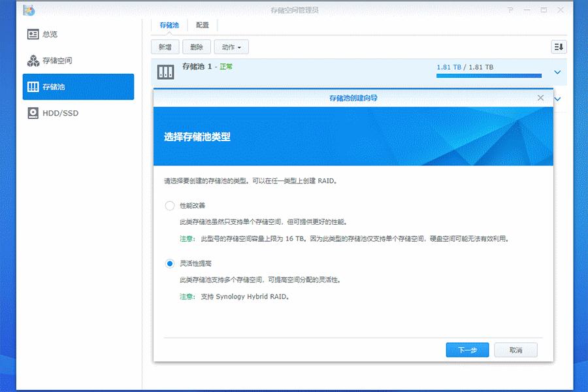Collapse the second storage pool row chevron
This screenshot has height=392, width=588.
tap(557, 98)
